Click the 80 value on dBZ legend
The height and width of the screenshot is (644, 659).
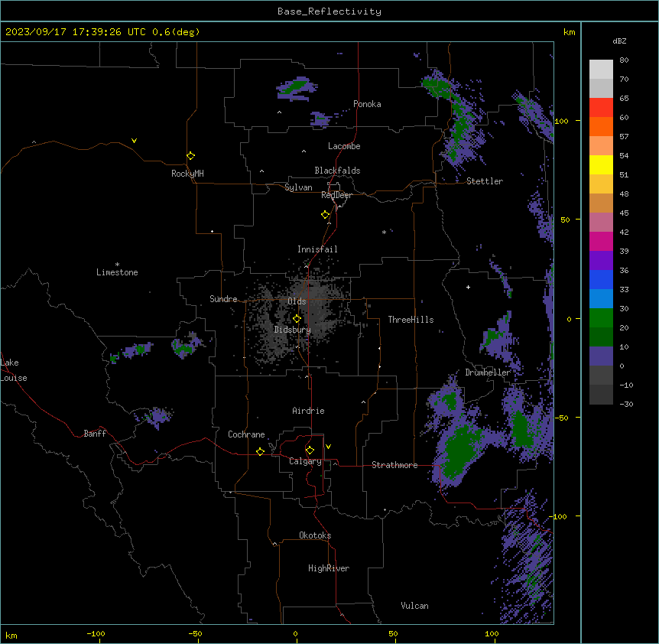(624, 60)
